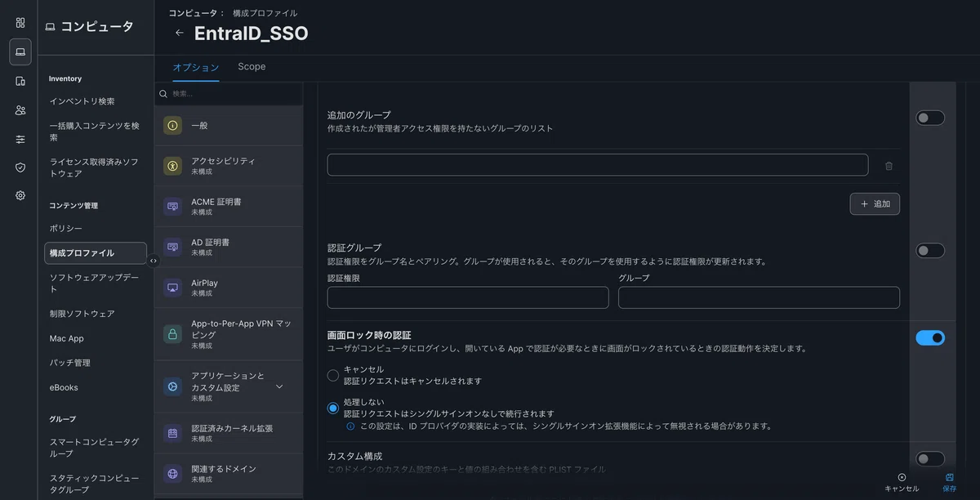Open インベントリ検索 in sidebar
The height and width of the screenshot is (500, 980).
coord(82,101)
